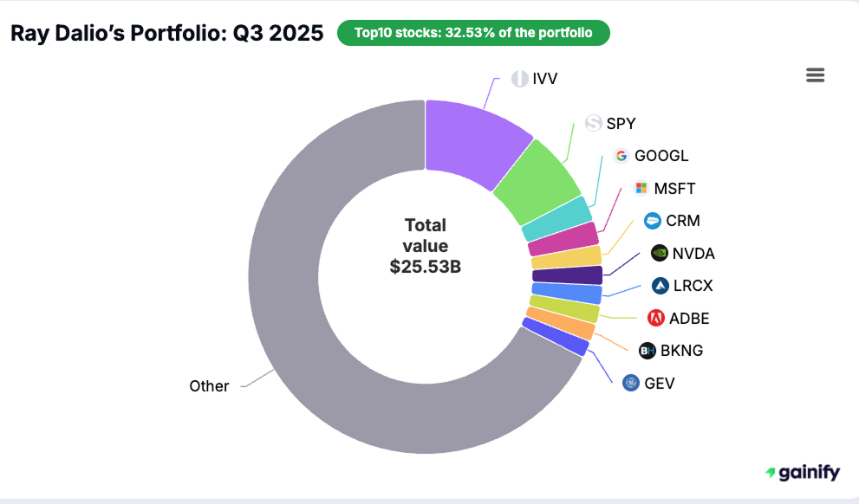
Task: Click the Google logo next to GOOGL
Action: (621, 156)
